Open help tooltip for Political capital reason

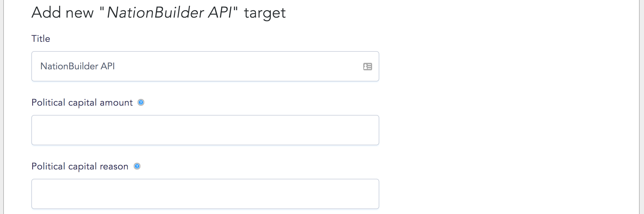(137, 166)
